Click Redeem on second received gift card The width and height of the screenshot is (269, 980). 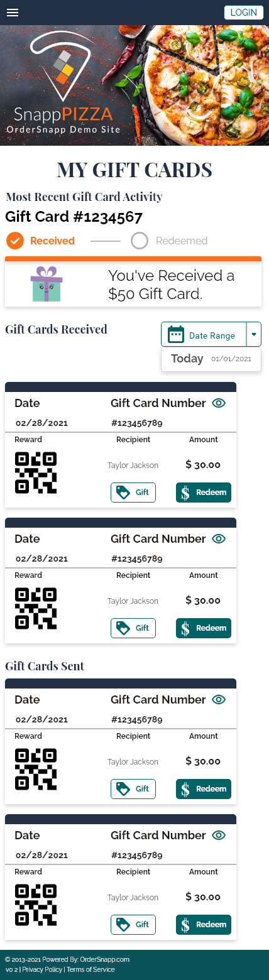[x=204, y=628]
